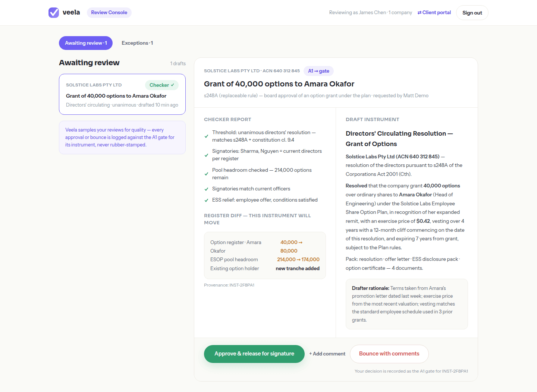Approve and release for signature
Viewport: 537px width, 392px height.
pyautogui.click(x=254, y=354)
